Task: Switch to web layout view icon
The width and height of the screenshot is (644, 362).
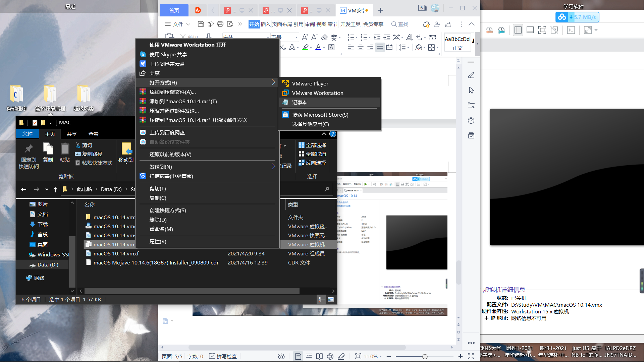Action: pyautogui.click(x=330, y=356)
